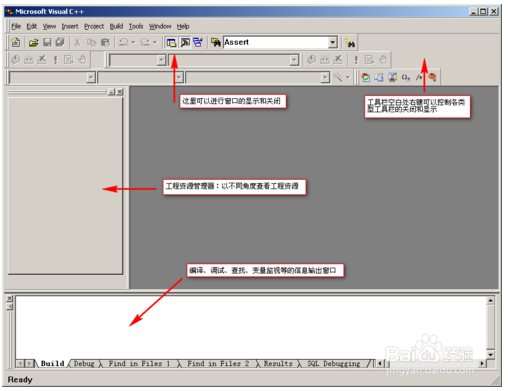Image resolution: width=508 pixels, height=391 pixels.
Task: Click the New Text File icon
Action: point(16,42)
